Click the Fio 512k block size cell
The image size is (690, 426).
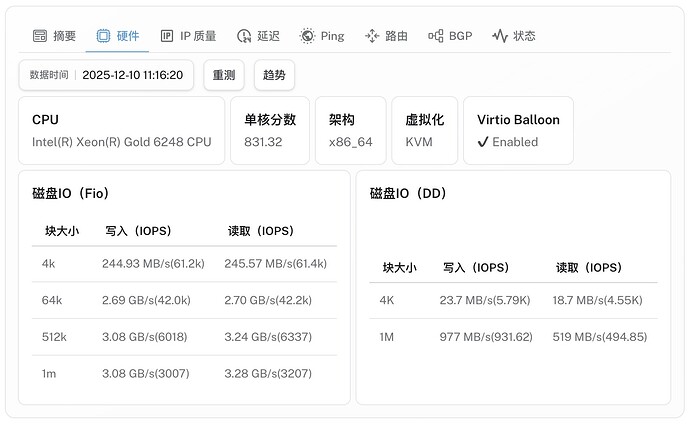pyautogui.click(x=54, y=337)
